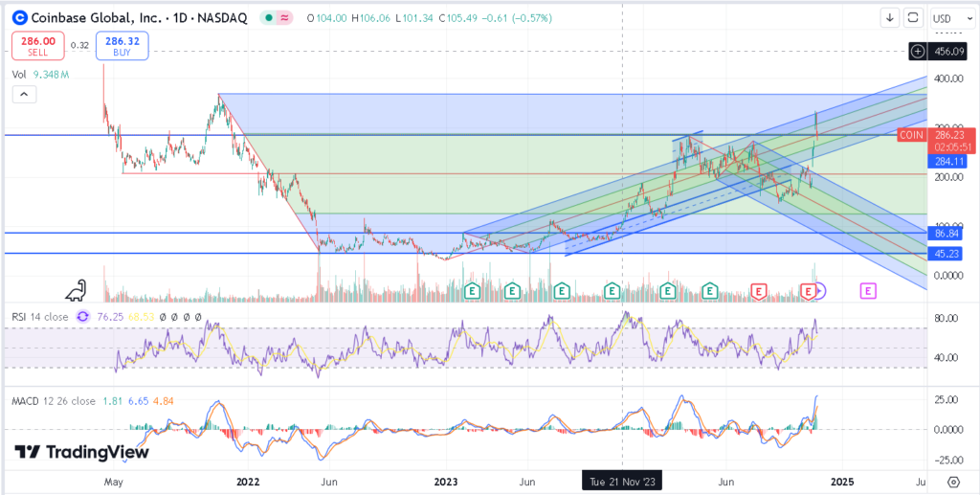This screenshot has width=980, height=495.
Task: Select the MACD 12 26 close label
Action: pyautogui.click(x=54, y=400)
